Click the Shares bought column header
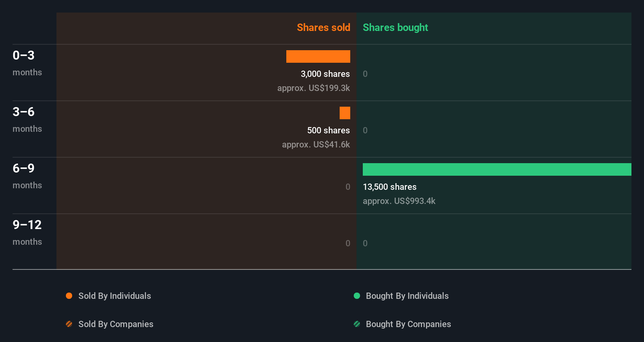Image resolution: width=644 pixels, height=342 pixels. (395, 27)
